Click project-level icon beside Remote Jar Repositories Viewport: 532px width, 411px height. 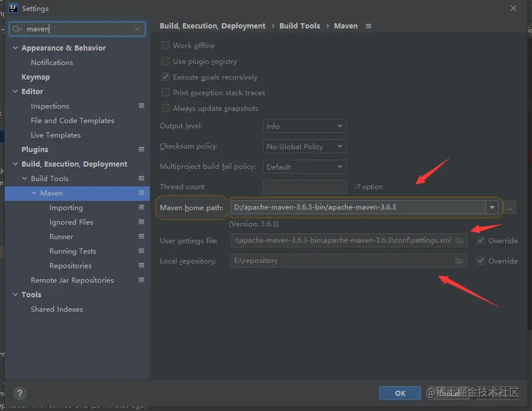coord(142,280)
